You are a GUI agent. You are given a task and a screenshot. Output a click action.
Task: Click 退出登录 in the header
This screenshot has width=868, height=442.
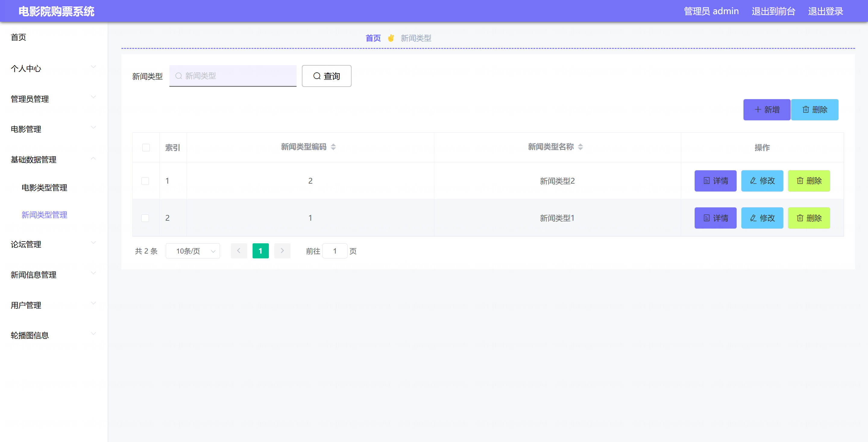click(825, 11)
